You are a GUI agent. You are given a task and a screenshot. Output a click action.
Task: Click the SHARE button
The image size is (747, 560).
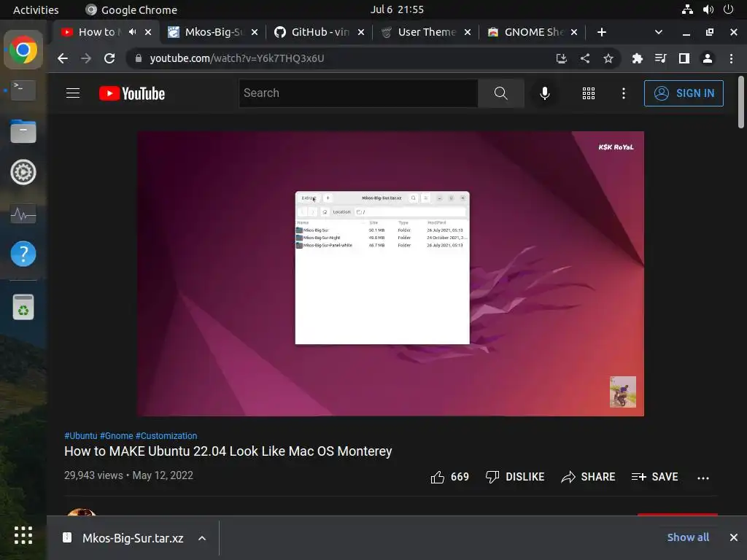coord(588,477)
